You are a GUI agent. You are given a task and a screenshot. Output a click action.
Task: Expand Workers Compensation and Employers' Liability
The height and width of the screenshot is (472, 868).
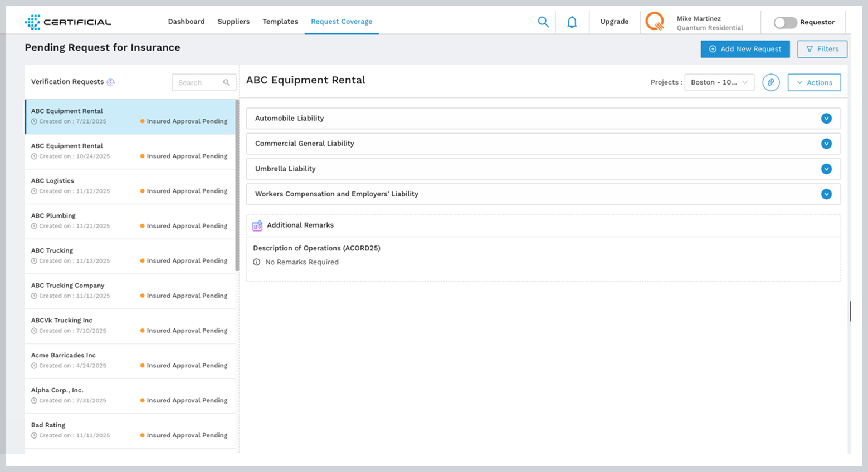tap(826, 194)
